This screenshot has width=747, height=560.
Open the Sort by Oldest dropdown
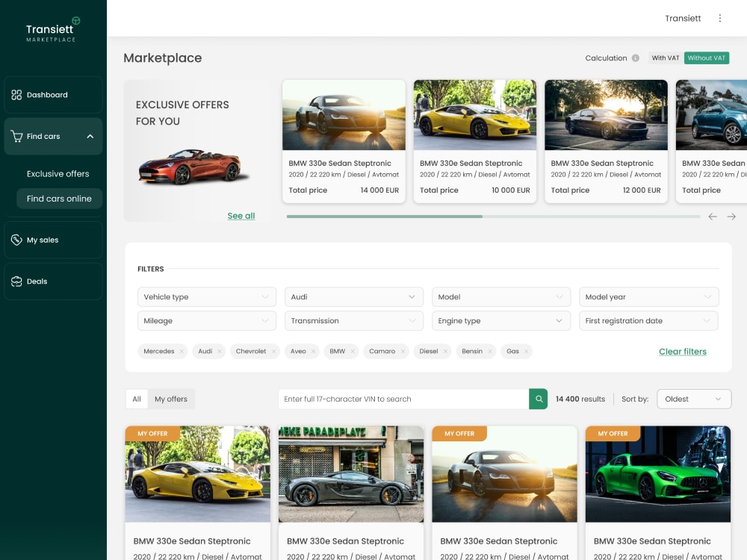[694, 399]
